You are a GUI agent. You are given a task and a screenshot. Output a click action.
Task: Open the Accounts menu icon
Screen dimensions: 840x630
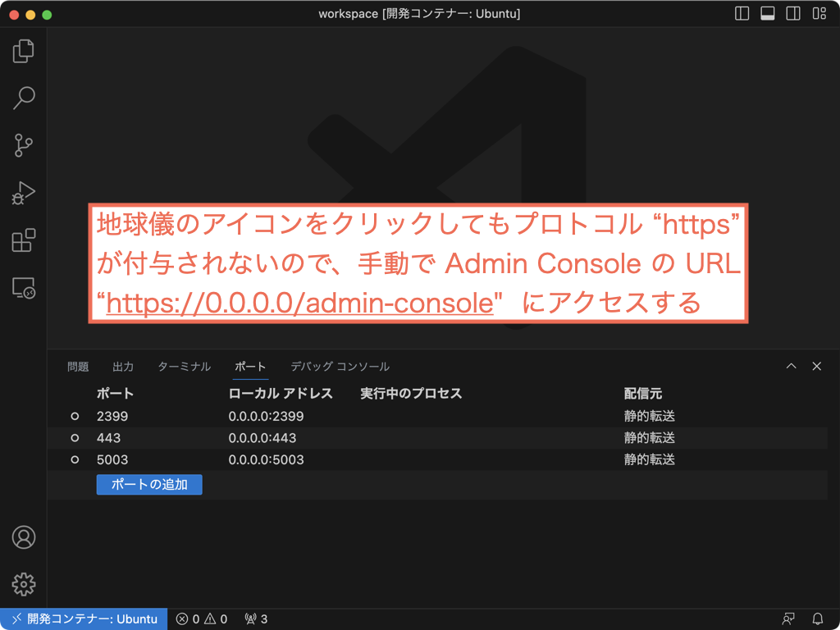[24, 537]
